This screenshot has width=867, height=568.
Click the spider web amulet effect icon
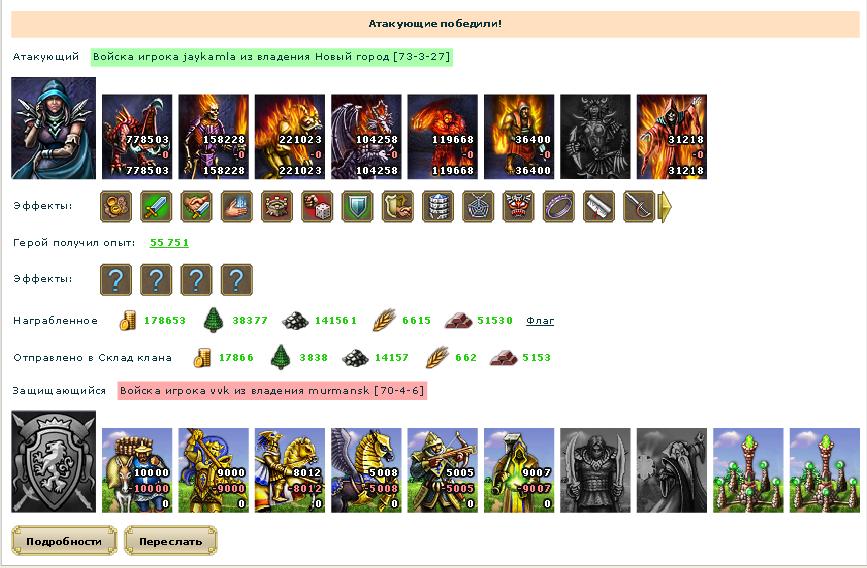point(478,206)
